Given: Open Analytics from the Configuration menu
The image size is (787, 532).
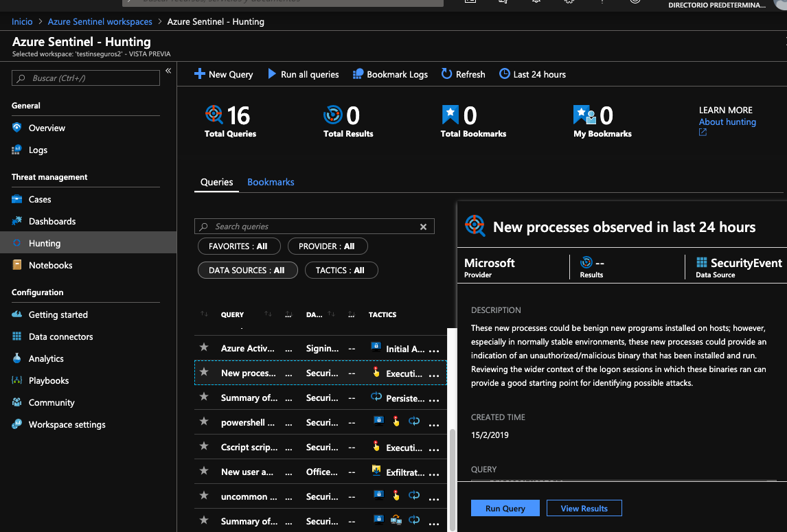Looking at the screenshot, I should click(x=46, y=358).
